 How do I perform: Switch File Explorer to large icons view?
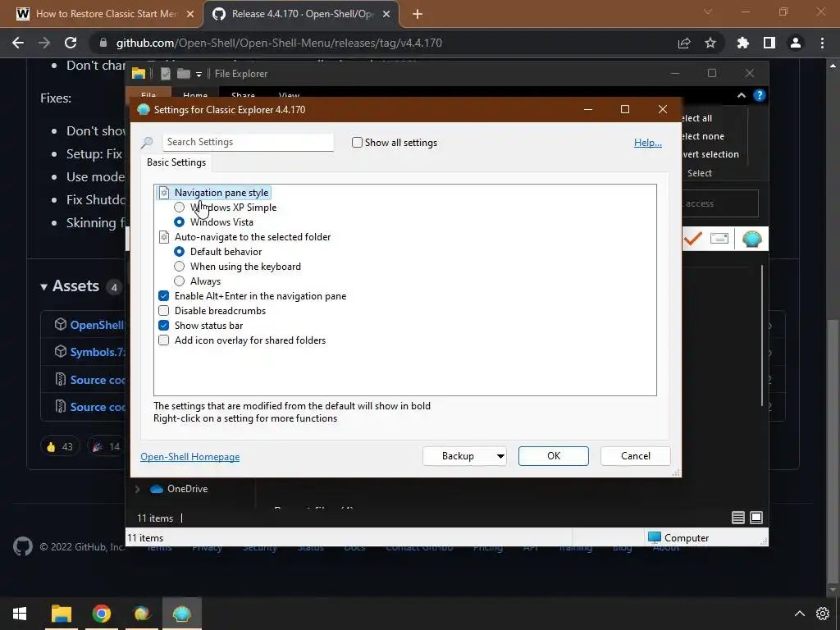[x=756, y=518]
